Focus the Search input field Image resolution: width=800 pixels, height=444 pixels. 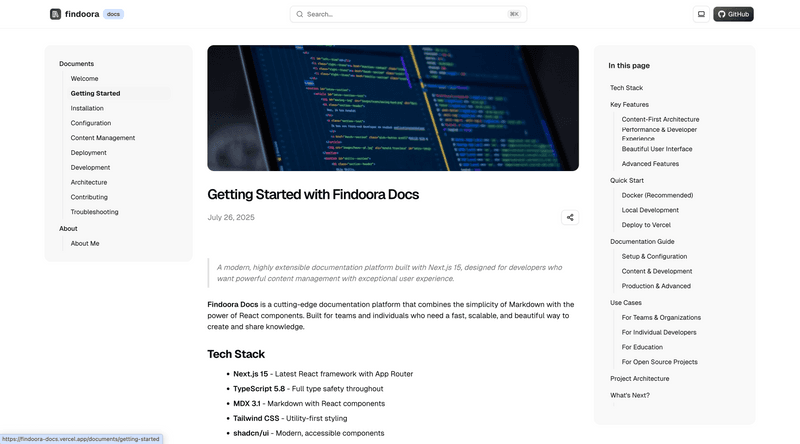click(408, 14)
